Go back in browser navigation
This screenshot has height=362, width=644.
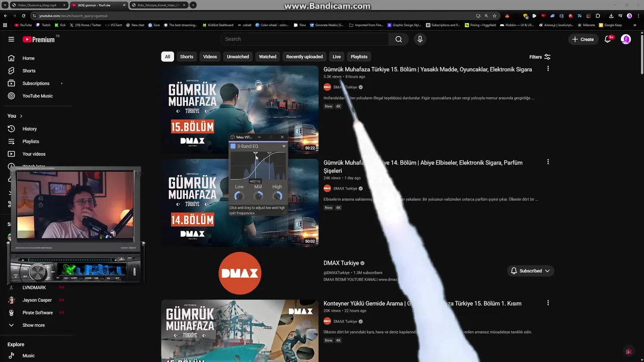[x=6, y=16]
